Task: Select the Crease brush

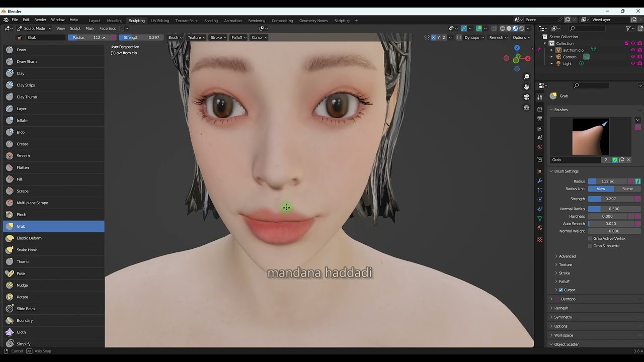Action: [x=53, y=144]
